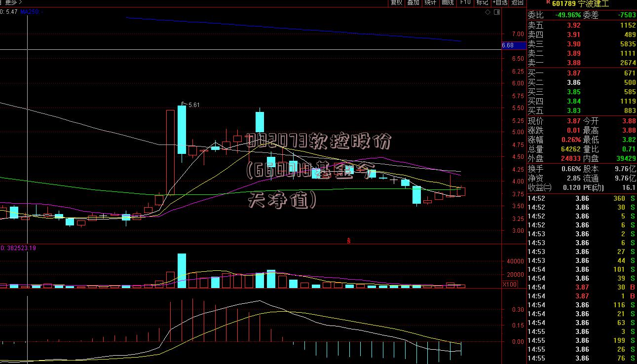Click the MA250 indicator label

point(32,11)
